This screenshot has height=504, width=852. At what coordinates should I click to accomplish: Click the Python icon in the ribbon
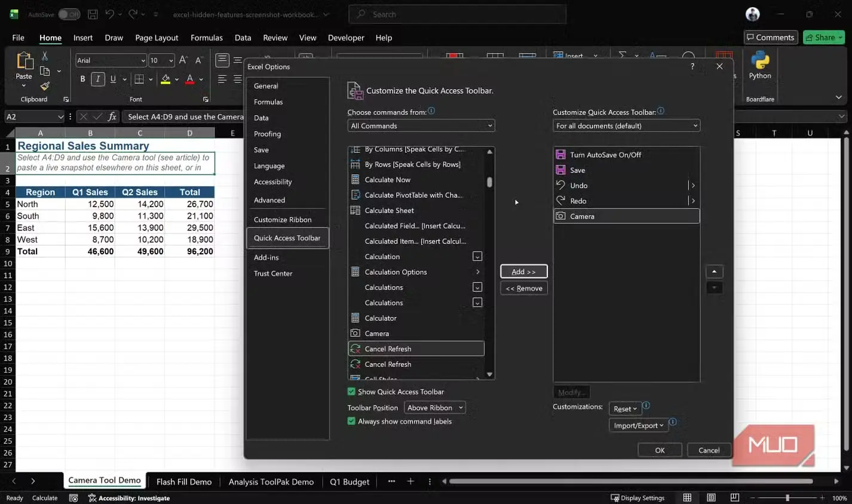[x=760, y=60]
